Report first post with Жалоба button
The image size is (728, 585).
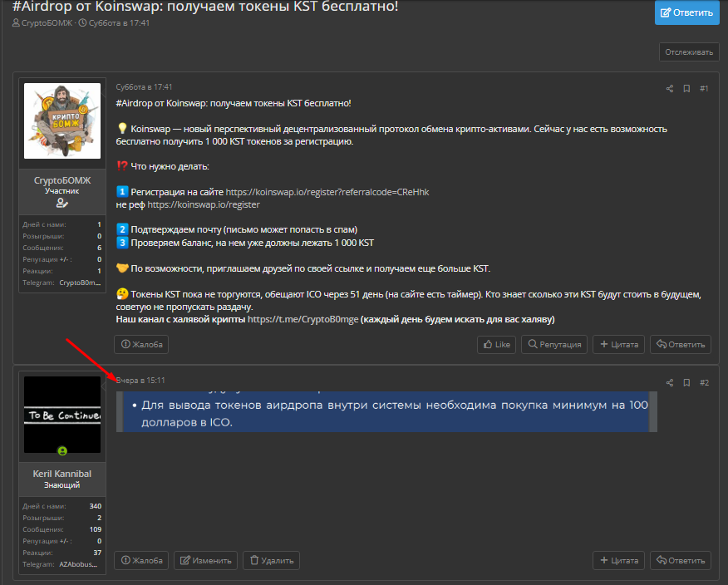[141, 345]
